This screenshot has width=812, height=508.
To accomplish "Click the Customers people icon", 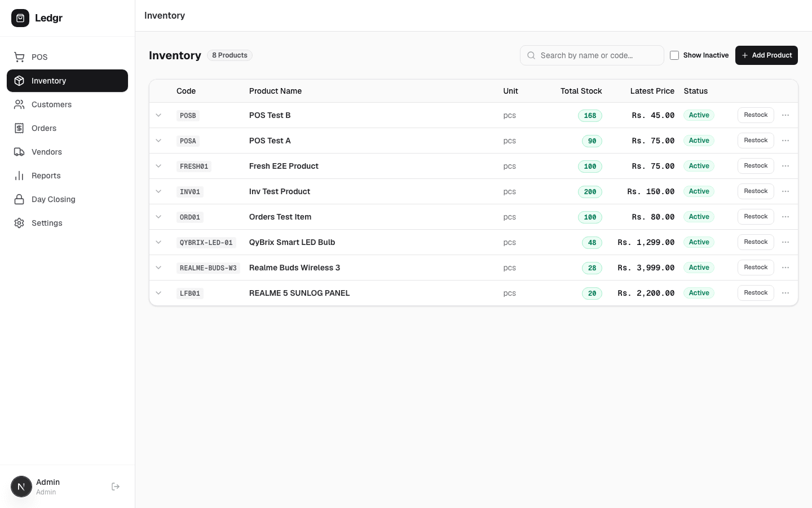I will coord(19,104).
